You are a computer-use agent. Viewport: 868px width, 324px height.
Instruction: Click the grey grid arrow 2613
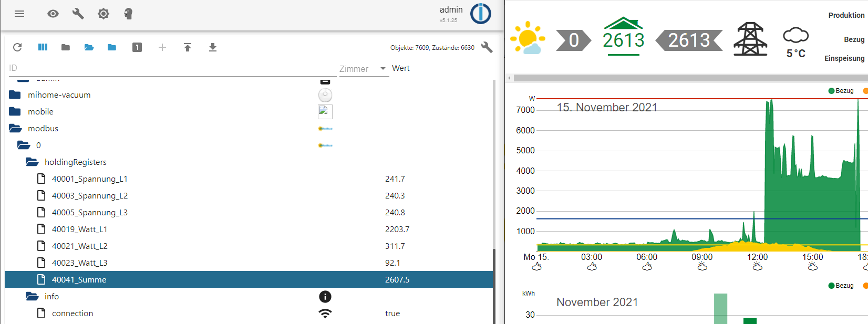tap(689, 40)
